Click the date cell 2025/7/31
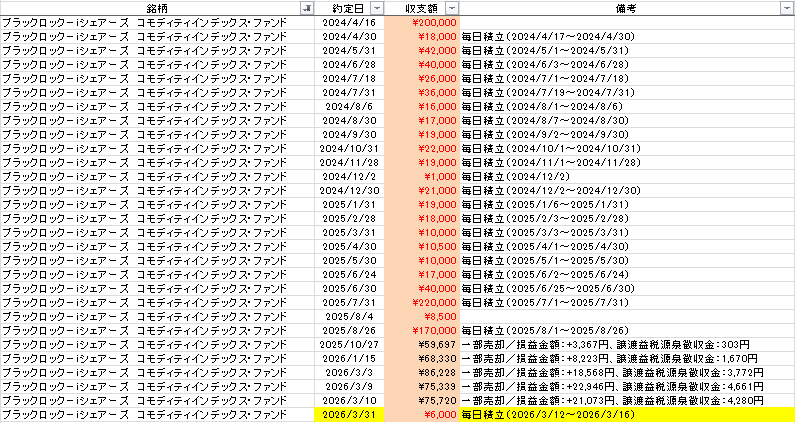Screen dimensions: 795x423 point(349,303)
